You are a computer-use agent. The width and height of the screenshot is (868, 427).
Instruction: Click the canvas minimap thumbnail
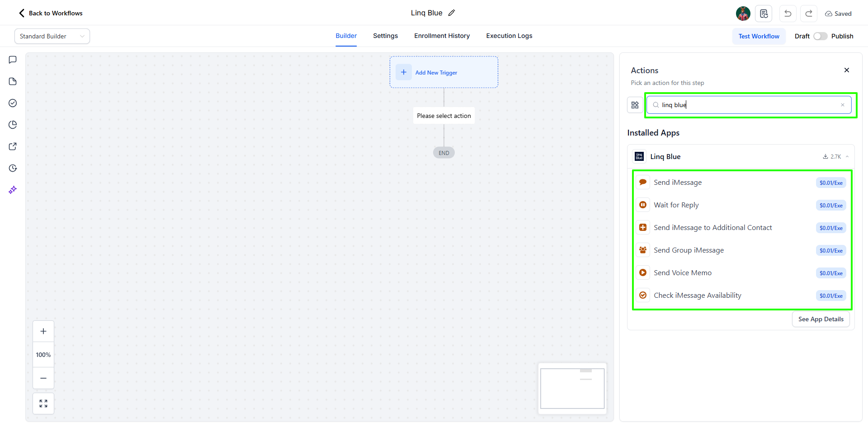(x=572, y=388)
